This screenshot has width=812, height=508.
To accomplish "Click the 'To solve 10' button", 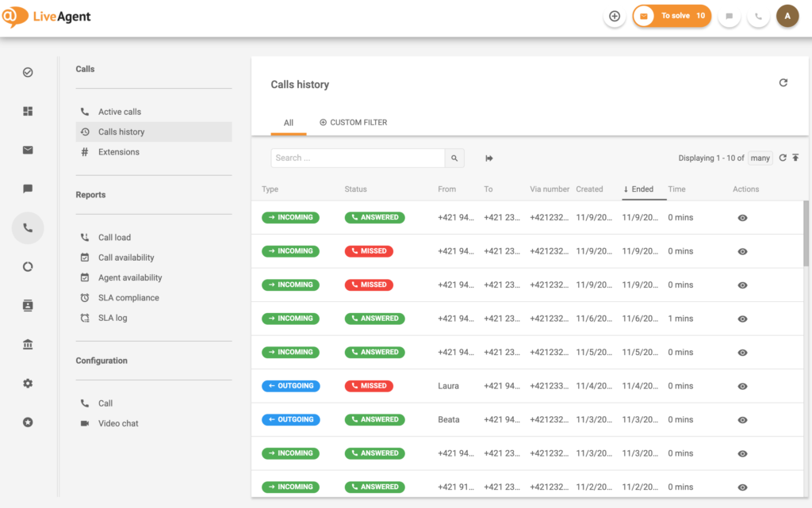I will pos(672,15).
